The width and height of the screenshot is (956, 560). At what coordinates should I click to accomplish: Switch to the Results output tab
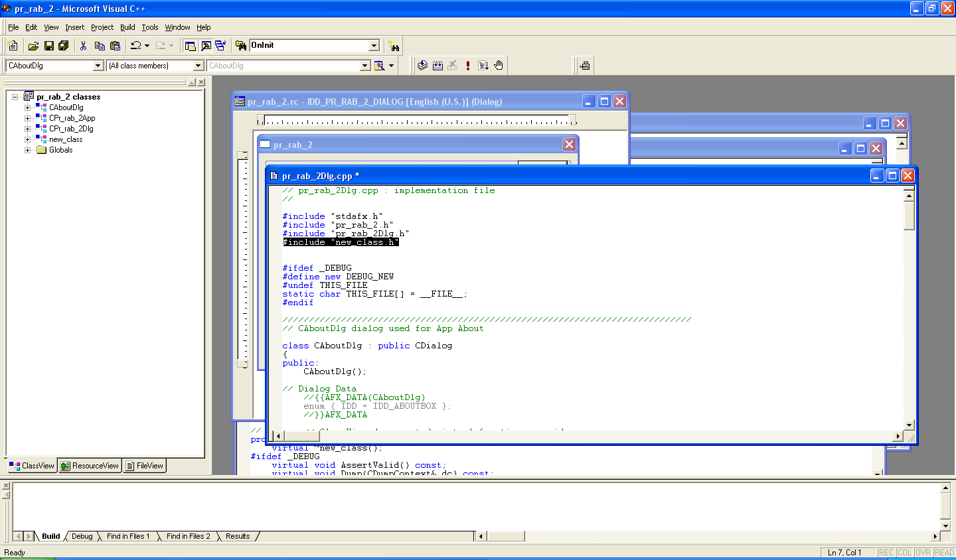pos(238,536)
